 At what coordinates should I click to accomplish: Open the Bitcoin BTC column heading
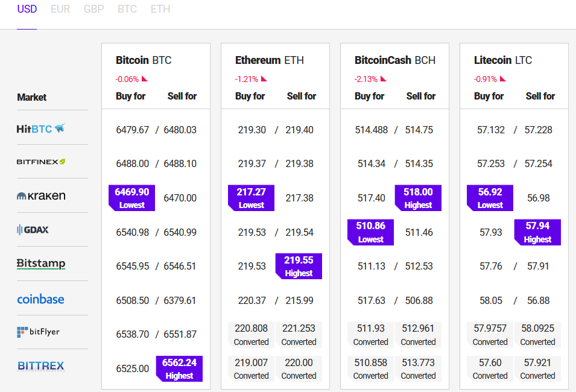(x=144, y=60)
